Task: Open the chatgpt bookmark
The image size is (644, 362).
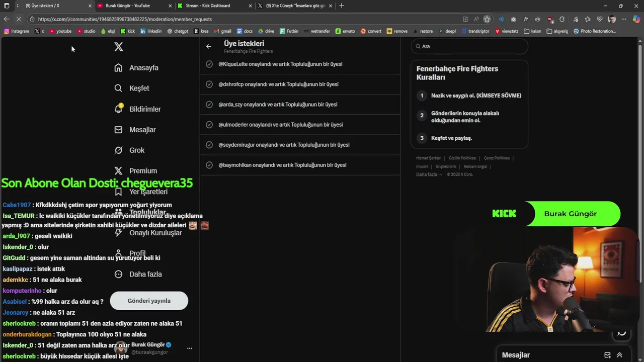Action: point(177,31)
